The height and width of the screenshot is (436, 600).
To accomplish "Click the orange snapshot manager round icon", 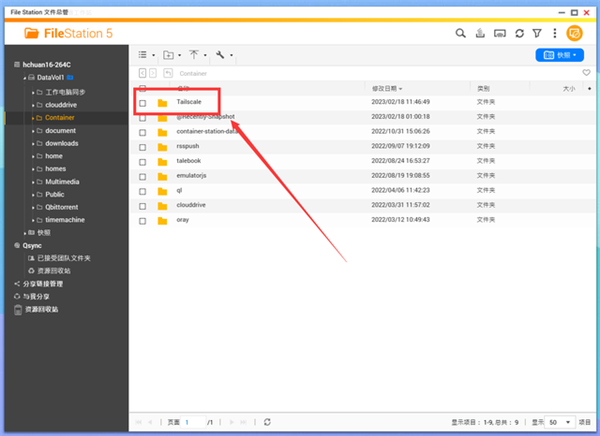I will coord(575,33).
